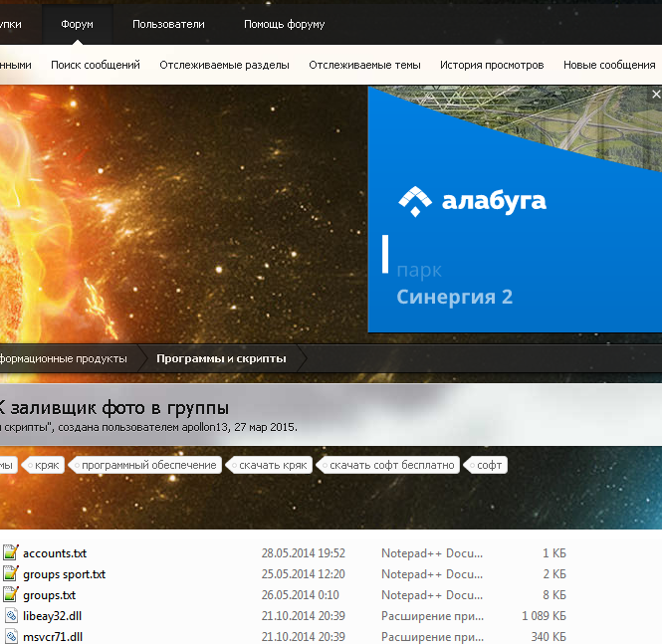Open Отслеживаемые разделы link

tap(224, 65)
